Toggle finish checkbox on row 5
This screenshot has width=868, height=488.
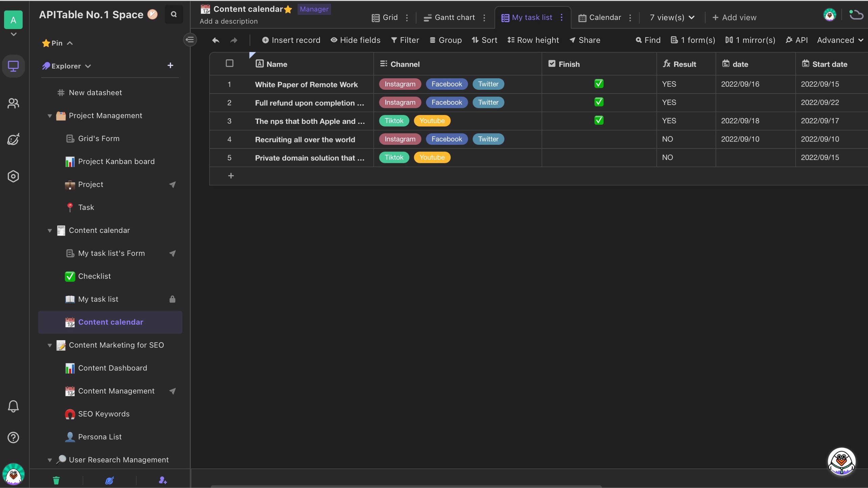click(x=598, y=157)
